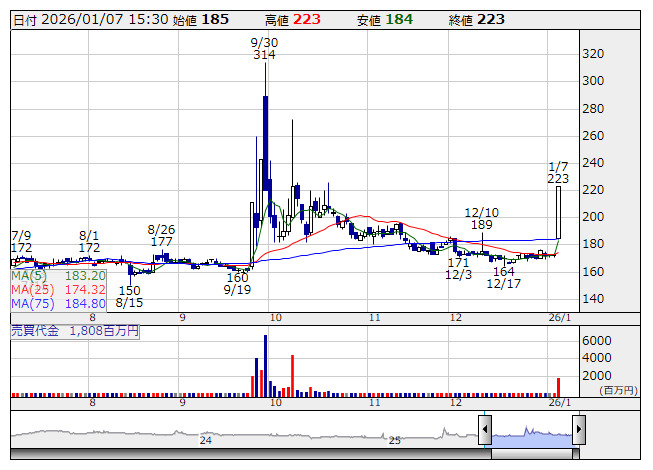Viewport: 653px width, 470px height.
Task: Click the horizontal scrollbar thumb below navigator
Action: tap(531, 454)
